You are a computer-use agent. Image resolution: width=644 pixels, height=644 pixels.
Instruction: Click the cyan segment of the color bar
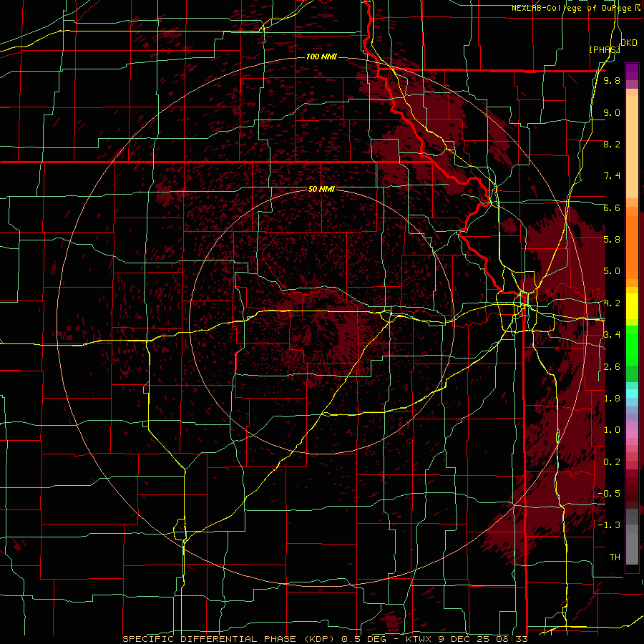pyautogui.click(x=632, y=393)
